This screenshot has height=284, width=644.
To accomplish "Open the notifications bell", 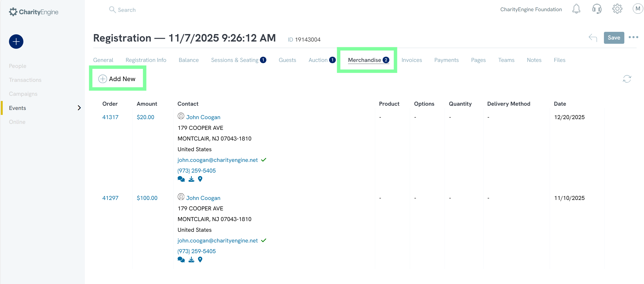I will [576, 9].
